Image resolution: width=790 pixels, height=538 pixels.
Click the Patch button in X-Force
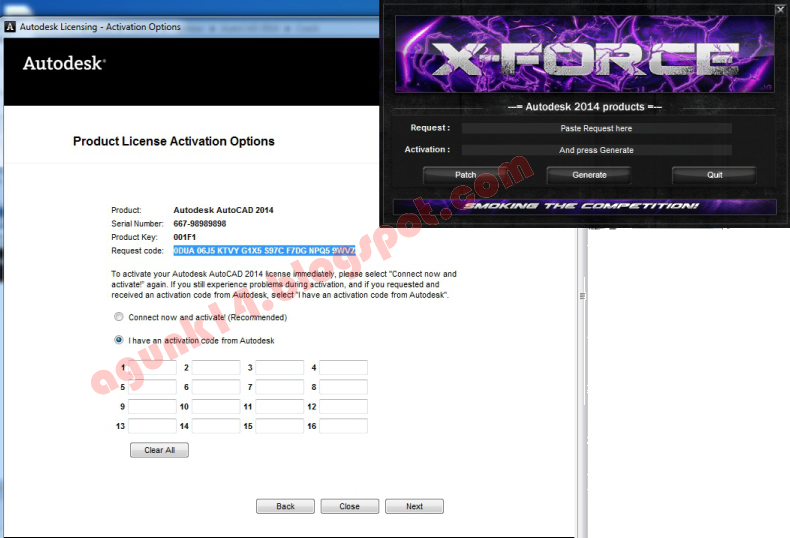click(465, 175)
